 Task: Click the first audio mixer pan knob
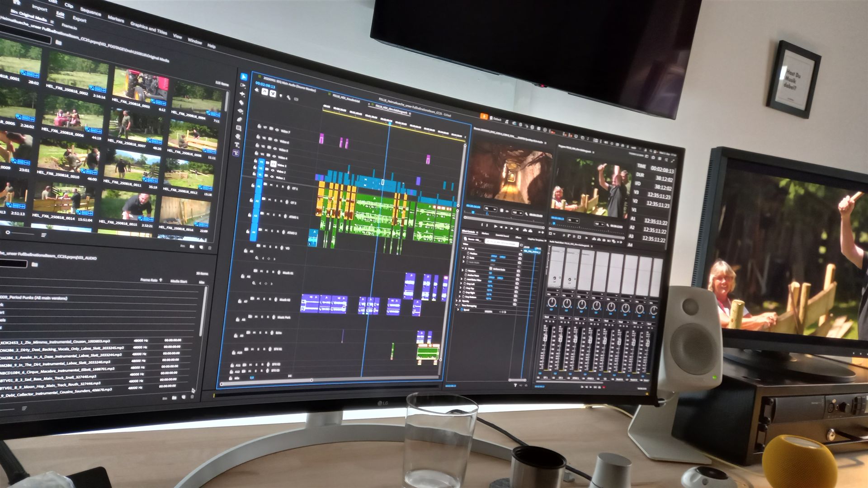coord(552,302)
